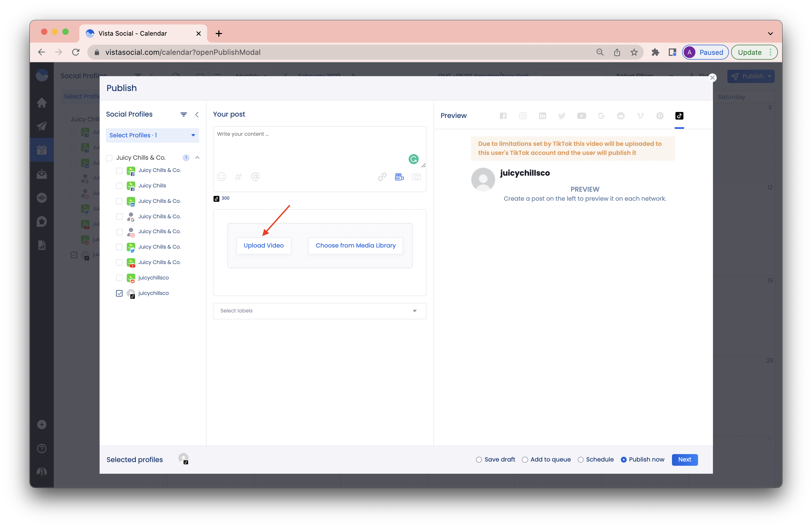Open a new browser tab
This screenshot has height=527, width=812.
point(219,34)
